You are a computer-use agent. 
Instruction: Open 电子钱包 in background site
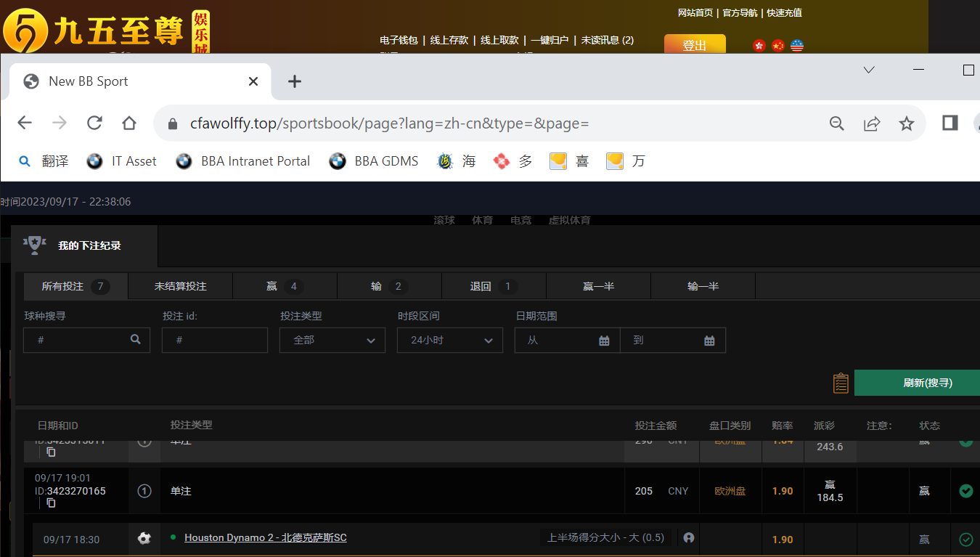coord(399,40)
